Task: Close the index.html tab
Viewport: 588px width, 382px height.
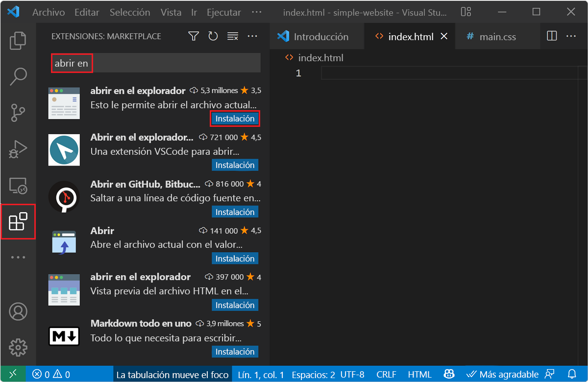Action: tap(444, 36)
